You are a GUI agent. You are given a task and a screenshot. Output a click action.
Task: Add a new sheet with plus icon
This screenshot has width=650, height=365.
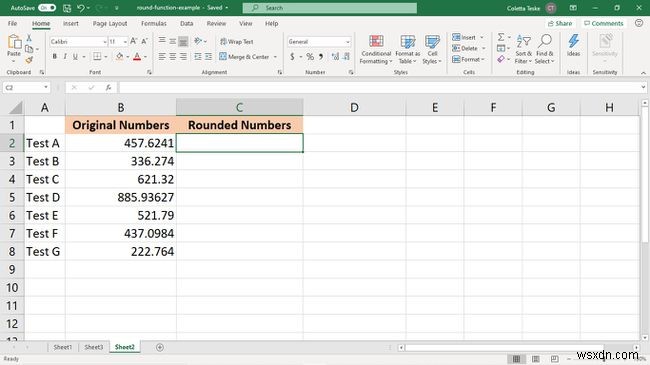coord(160,347)
